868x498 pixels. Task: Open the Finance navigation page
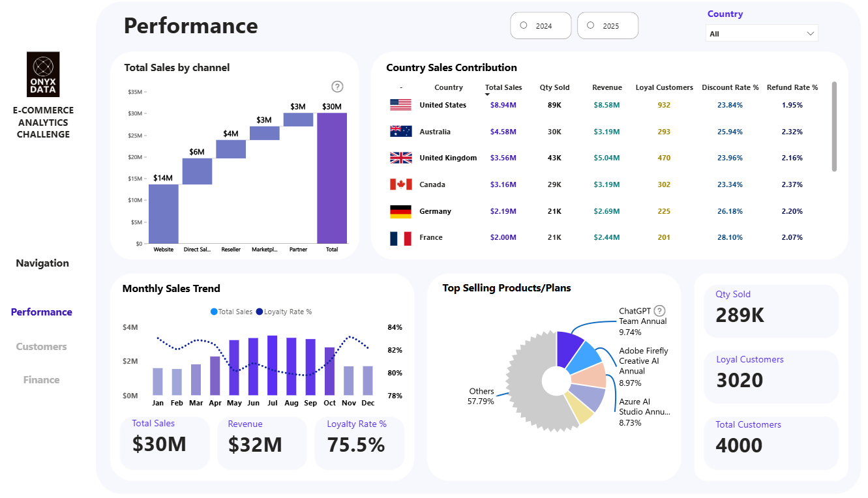coord(42,380)
